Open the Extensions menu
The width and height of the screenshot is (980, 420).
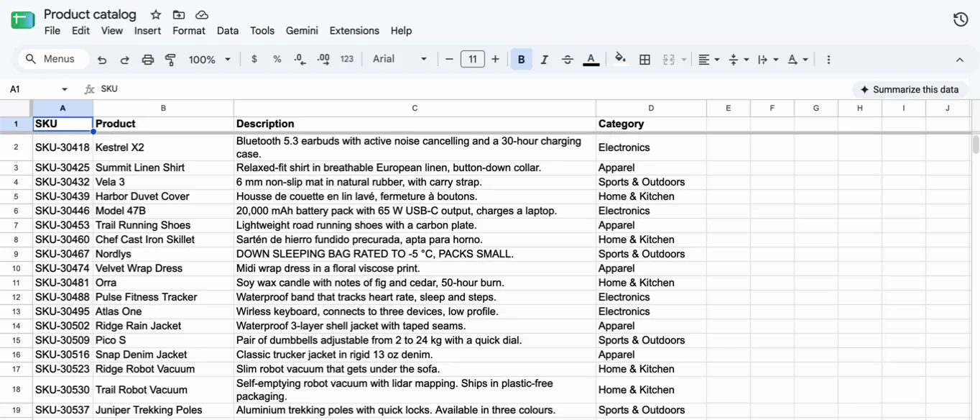click(x=354, y=31)
